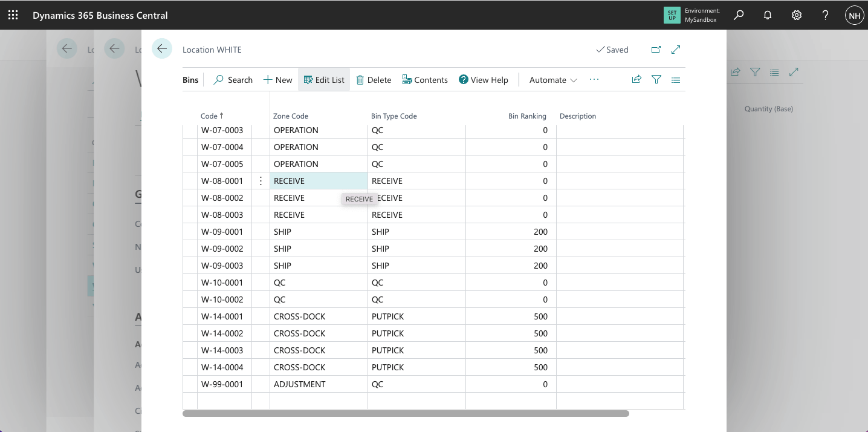Share the Bins list
The image size is (868, 432).
point(636,79)
